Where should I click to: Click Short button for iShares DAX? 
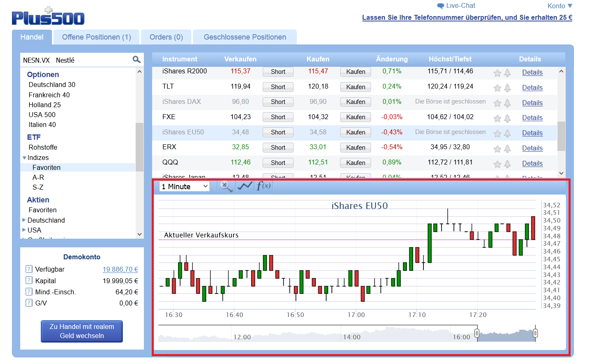click(x=278, y=102)
